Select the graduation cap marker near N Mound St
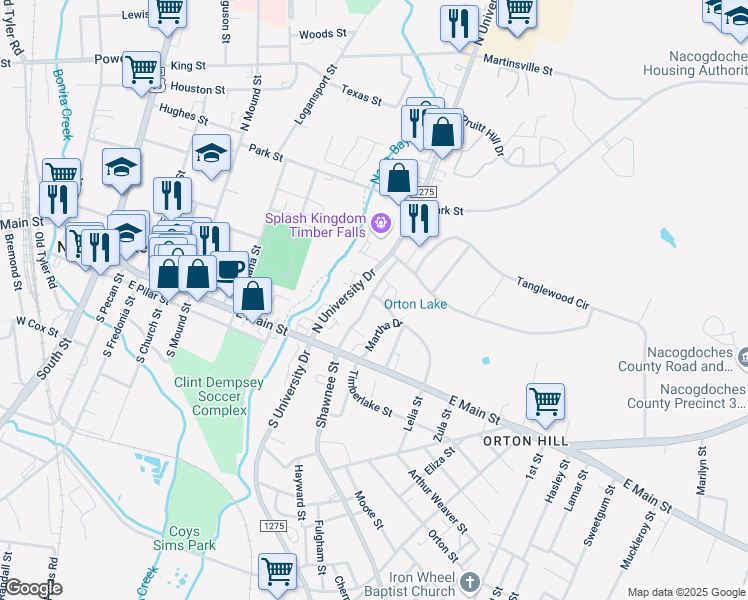Viewport: 748px width, 600px height. (x=211, y=155)
